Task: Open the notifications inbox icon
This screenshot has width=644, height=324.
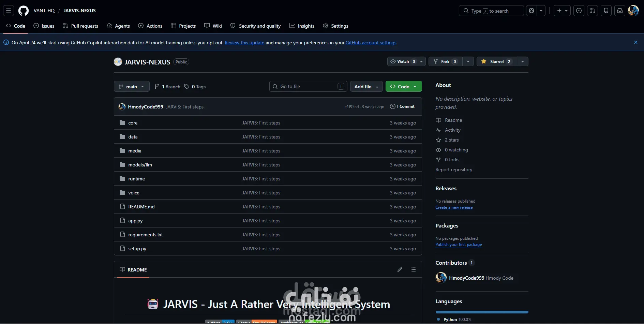Action: pos(620,11)
